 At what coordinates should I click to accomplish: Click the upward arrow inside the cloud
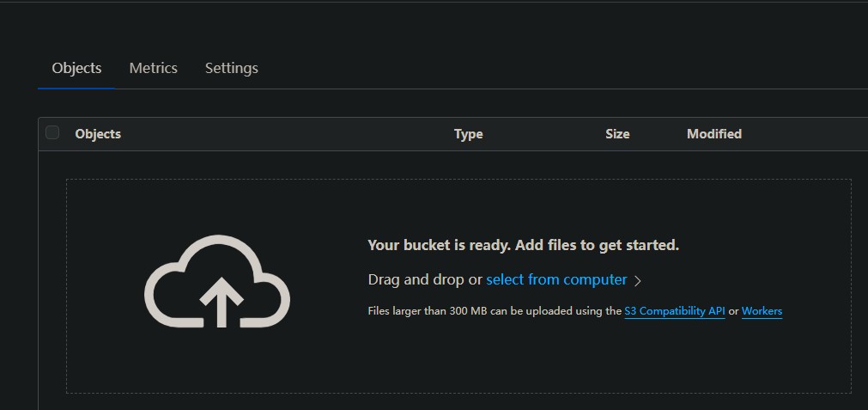tap(221, 301)
